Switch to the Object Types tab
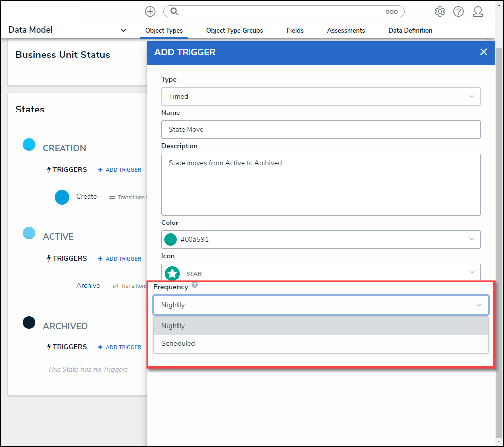Viewport: 504px width, 447px height. pos(164,31)
